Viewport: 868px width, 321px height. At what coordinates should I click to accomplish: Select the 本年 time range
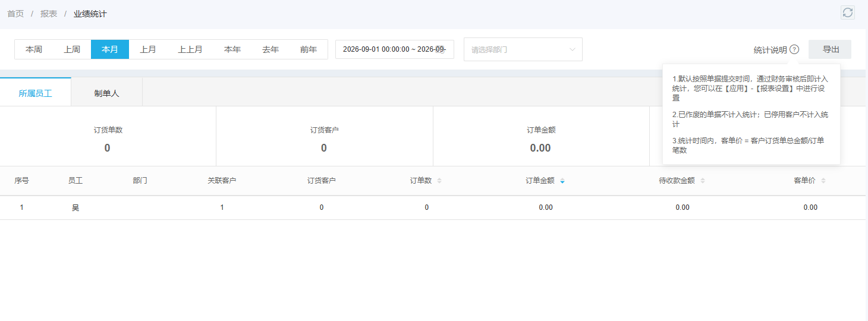(232, 49)
